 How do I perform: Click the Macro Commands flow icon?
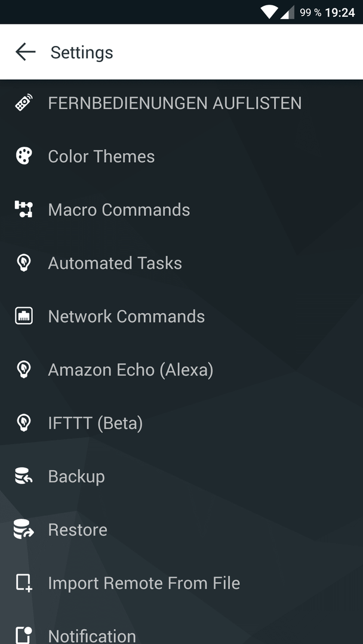point(24,209)
